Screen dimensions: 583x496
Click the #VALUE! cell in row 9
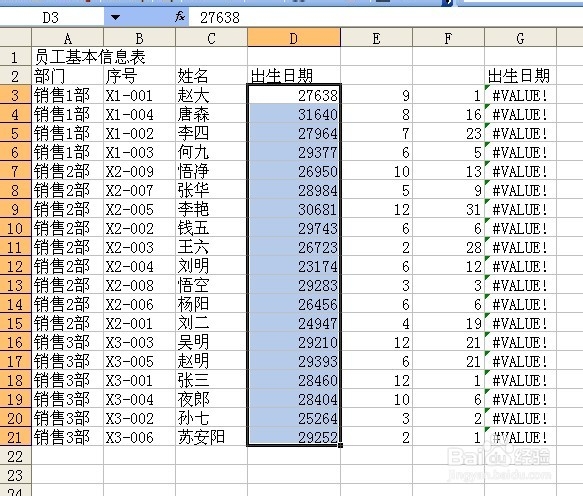click(x=521, y=209)
